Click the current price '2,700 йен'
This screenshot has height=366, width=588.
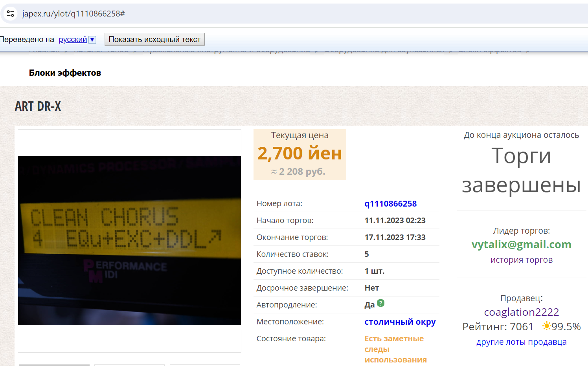[x=300, y=153]
